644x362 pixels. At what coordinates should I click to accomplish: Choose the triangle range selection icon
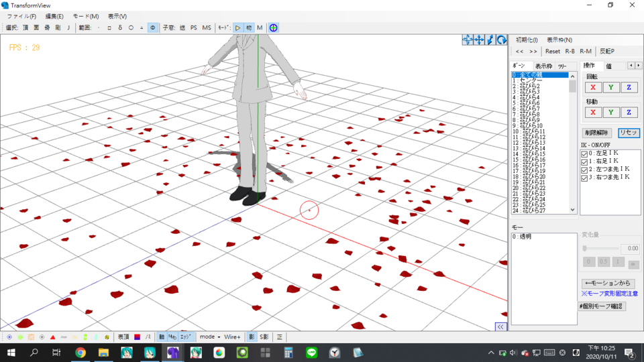[142, 28]
